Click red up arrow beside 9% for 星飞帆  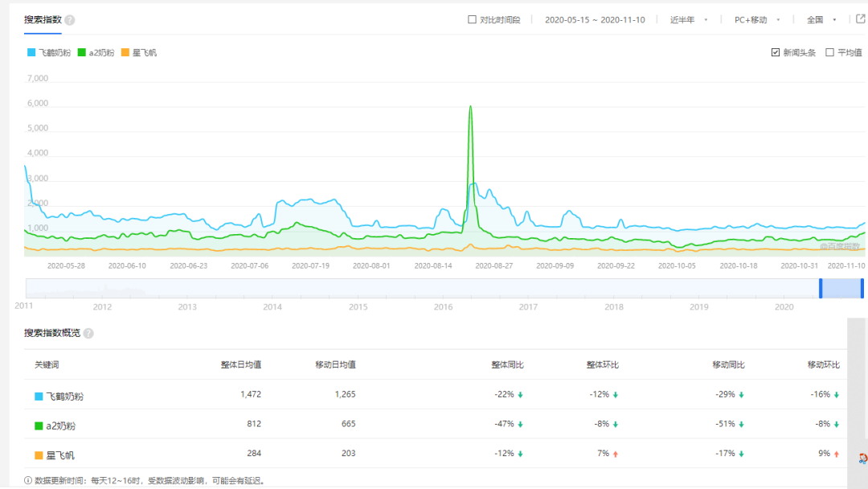(x=837, y=454)
